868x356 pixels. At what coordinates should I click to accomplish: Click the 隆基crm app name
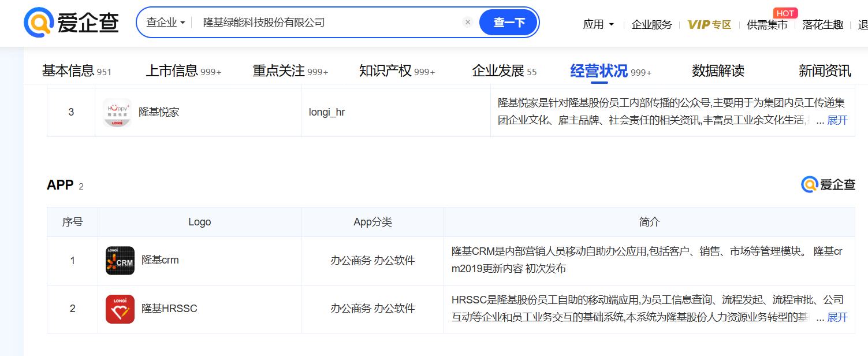click(160, 260)
